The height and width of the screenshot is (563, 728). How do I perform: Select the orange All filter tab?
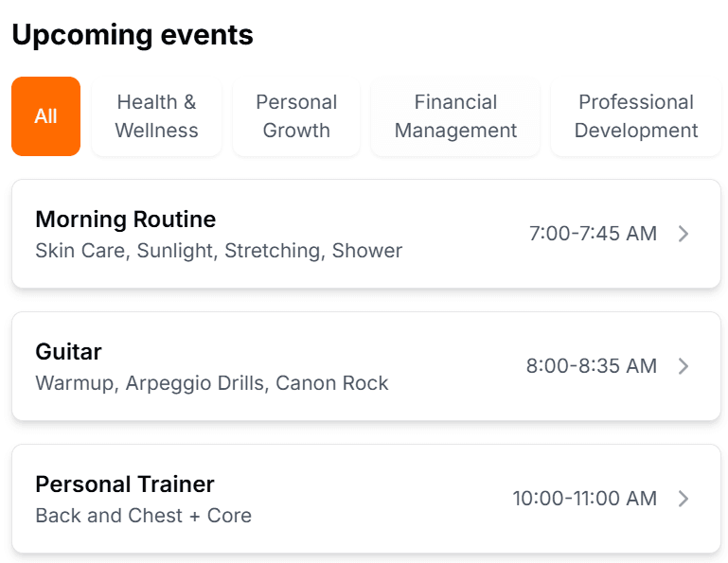pyautogui.click(x=45, y=116)
